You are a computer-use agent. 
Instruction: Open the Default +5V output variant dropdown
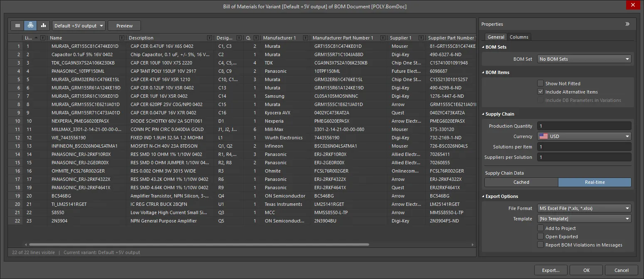[x=79, y=26]
